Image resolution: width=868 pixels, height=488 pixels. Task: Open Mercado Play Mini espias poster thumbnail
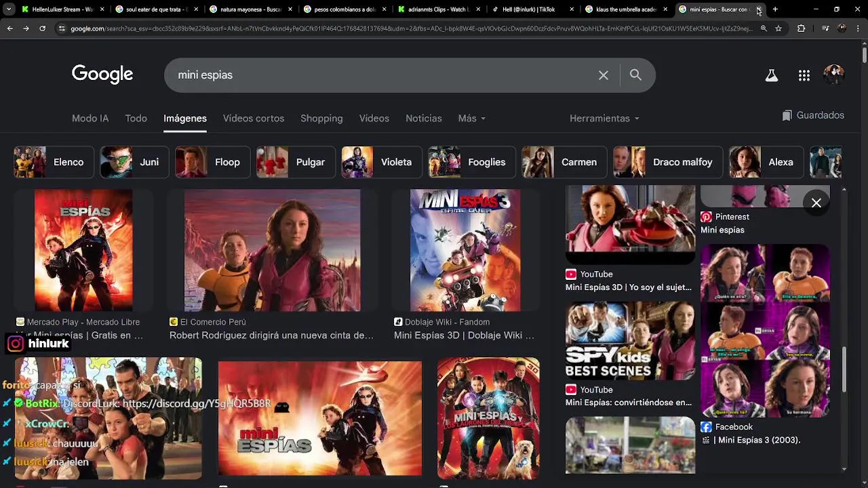[83, 250]
